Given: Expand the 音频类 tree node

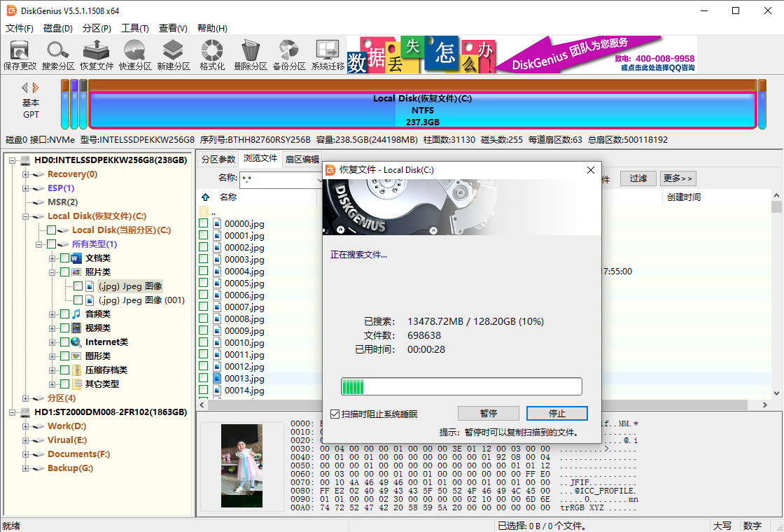Looking at the screenshot, I should 52,314.
